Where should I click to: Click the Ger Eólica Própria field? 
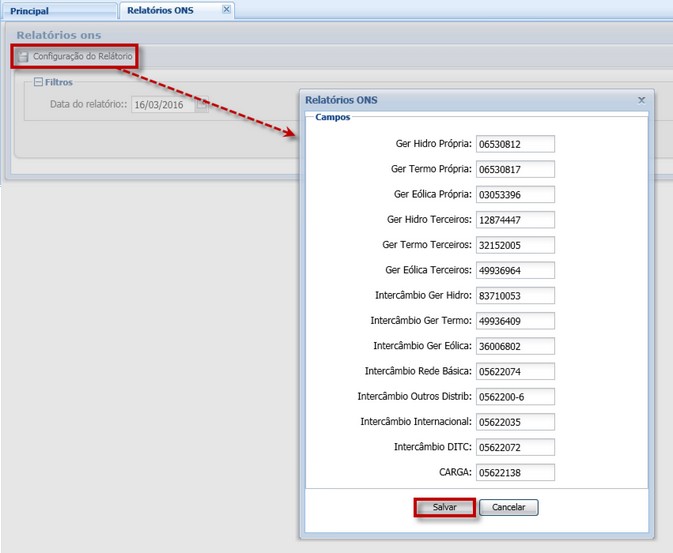515,194
